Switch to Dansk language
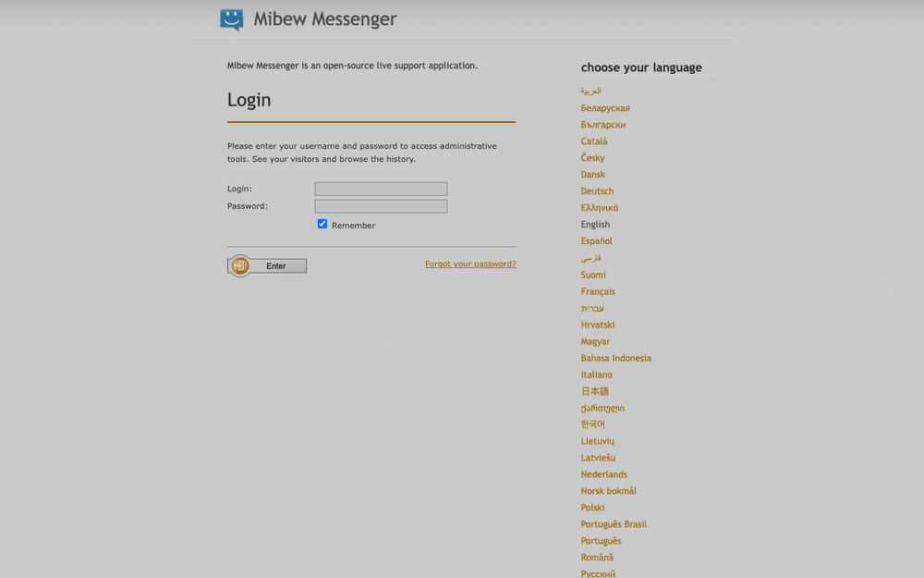The height and width of the screenshot is (578, 924). click(593, 175)
